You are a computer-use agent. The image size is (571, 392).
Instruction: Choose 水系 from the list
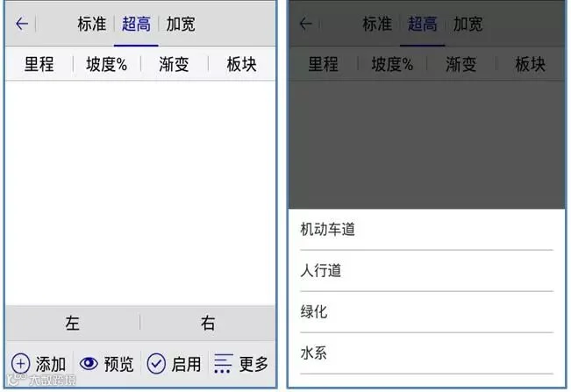(427, 353)
